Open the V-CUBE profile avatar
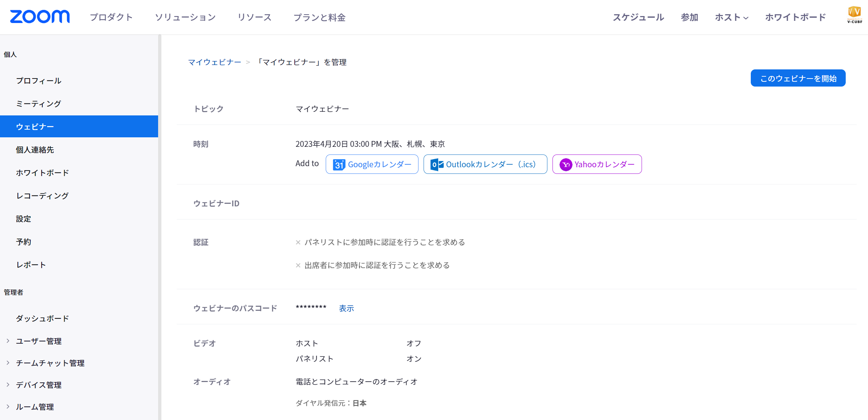868x420 pixels. pyautogui.click(x=854, y=15)
